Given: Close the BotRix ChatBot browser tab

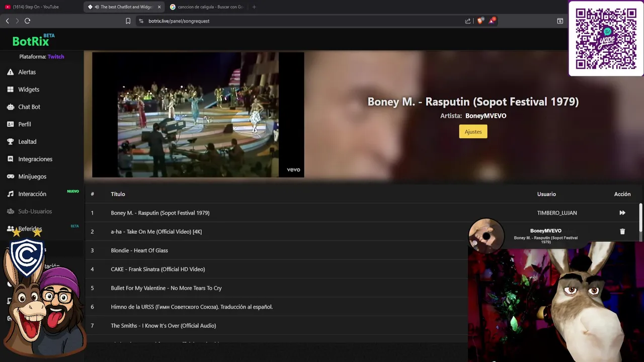Looking at the screenshot, I should tap(159, 7).
